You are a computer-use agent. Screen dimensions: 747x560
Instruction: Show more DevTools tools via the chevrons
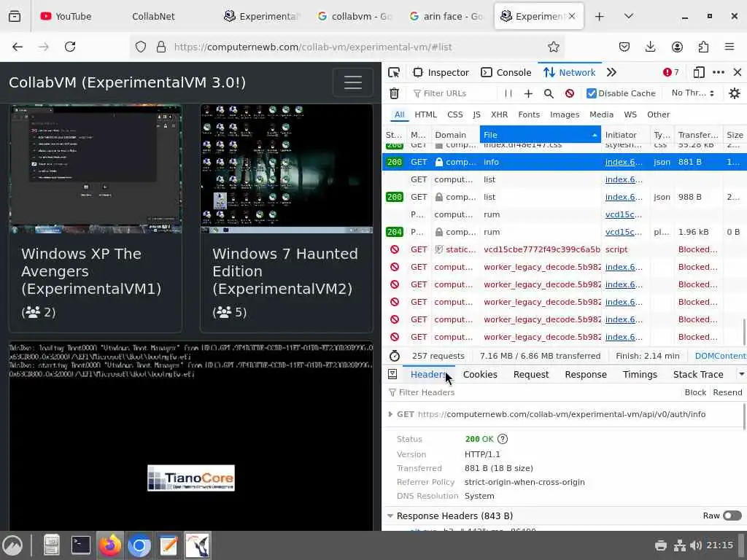click(612, 72)
